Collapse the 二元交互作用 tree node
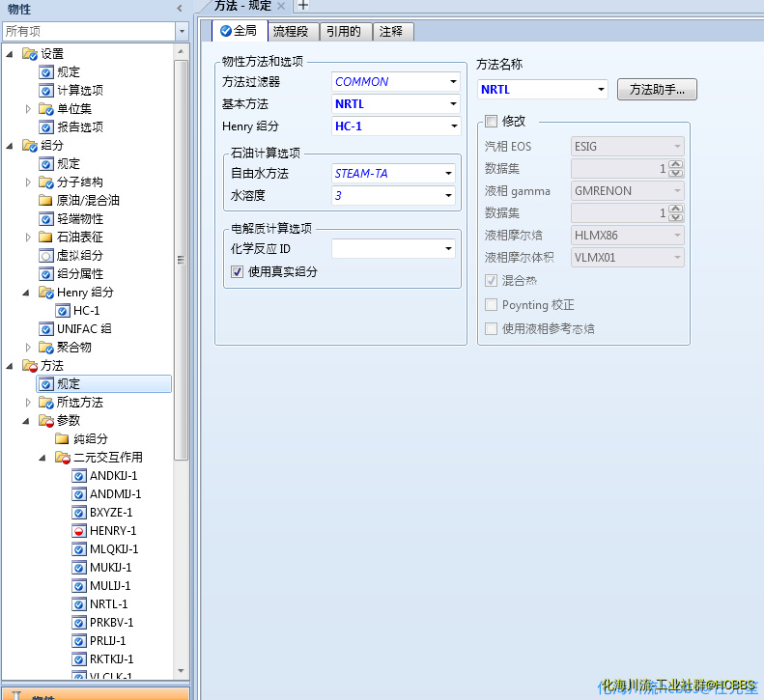The width and height of the screenshot is (764, 700). pyautogui.click(x=43, y=458)
